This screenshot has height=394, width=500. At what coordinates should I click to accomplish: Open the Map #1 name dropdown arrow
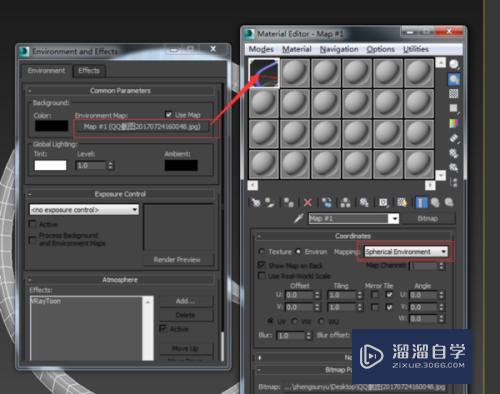coord(394,219)
